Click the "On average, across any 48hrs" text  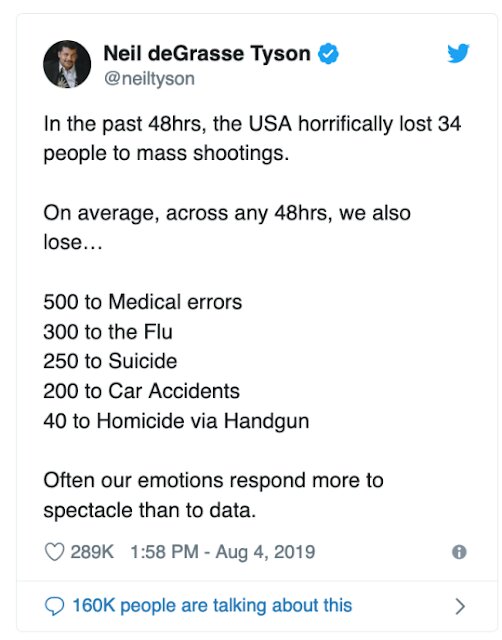(227, 227)
